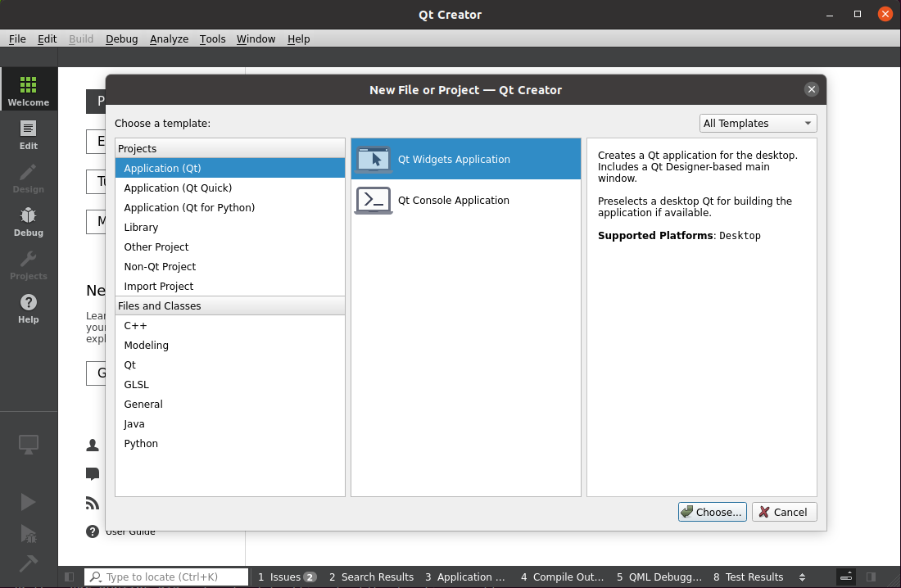Toggle right sidebar visibility in status bar
The width and height of the screenshot is (901, 588).
tap(872, 577)
